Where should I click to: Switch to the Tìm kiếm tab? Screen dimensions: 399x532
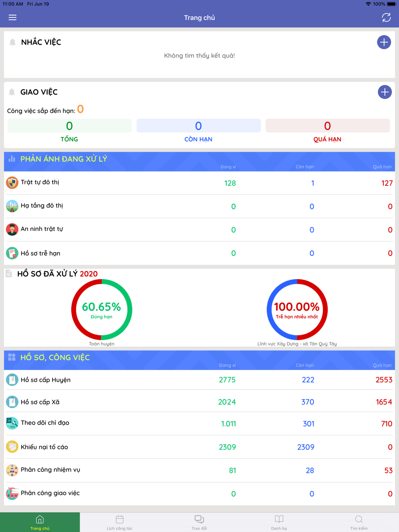[359, 522]
